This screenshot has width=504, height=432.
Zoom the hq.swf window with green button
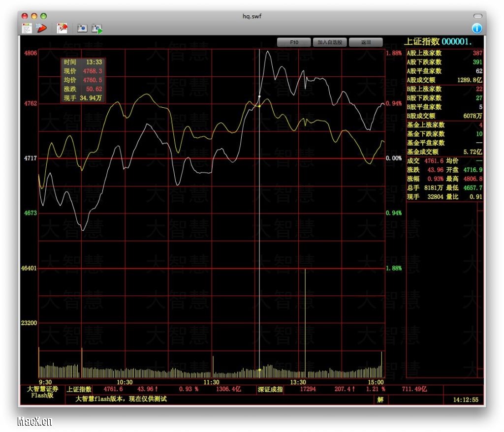click(44, 16)
